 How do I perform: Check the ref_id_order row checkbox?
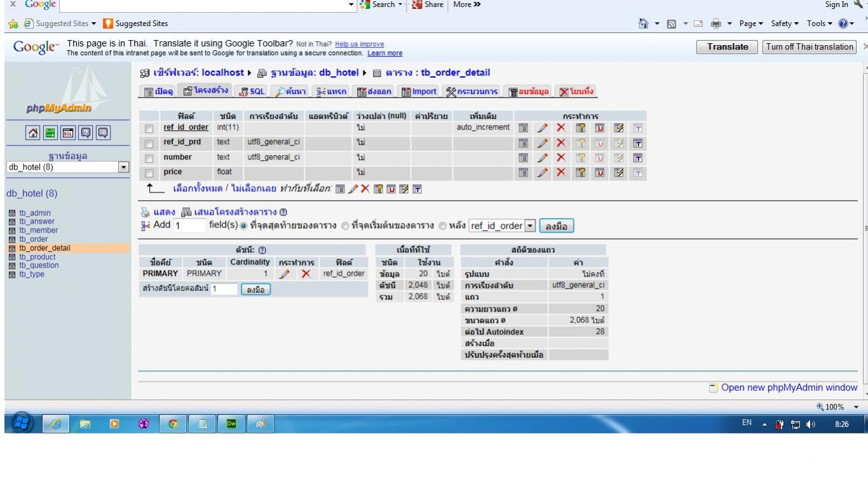(x=149, y=128)
